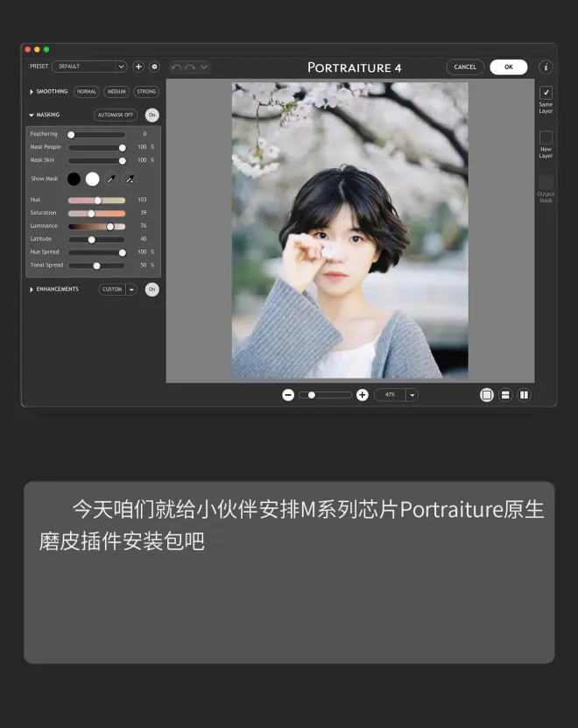Open the info icon
Screen dimensions: 578x728
point(546,67)
